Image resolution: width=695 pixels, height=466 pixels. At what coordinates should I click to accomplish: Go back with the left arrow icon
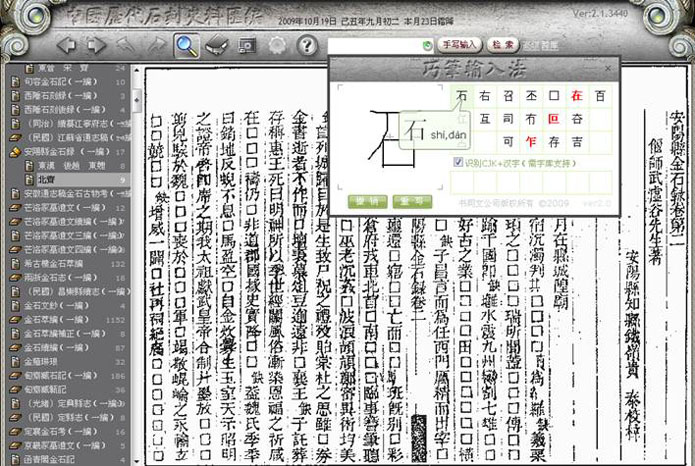(x=66, y=45)
